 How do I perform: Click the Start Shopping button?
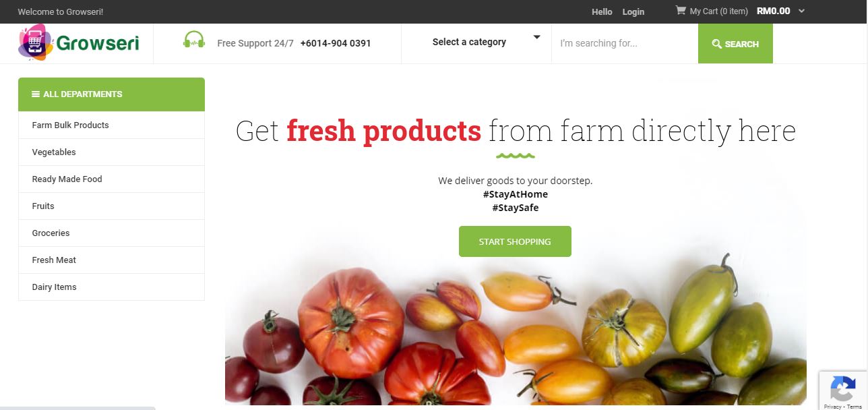pyautogui.click(x=515, y=241)
